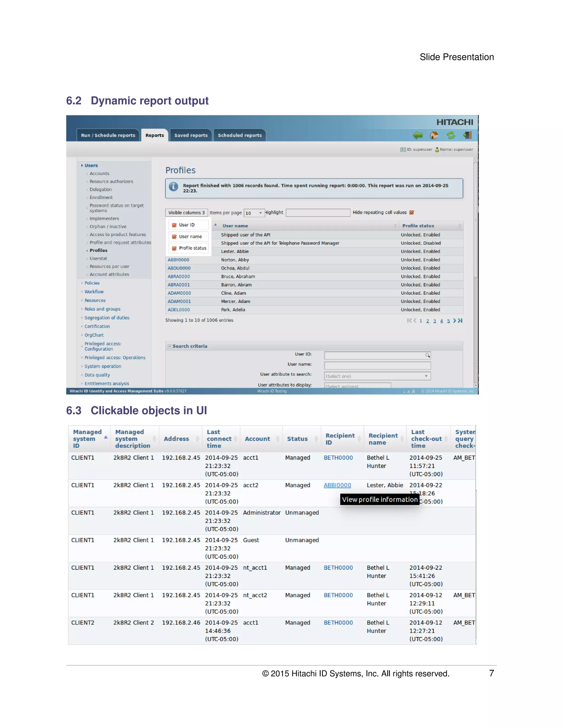Click BETHE0000 link in nt_acct2 row
The width and height of the screenshot is (563, 728).
(338, 595)
